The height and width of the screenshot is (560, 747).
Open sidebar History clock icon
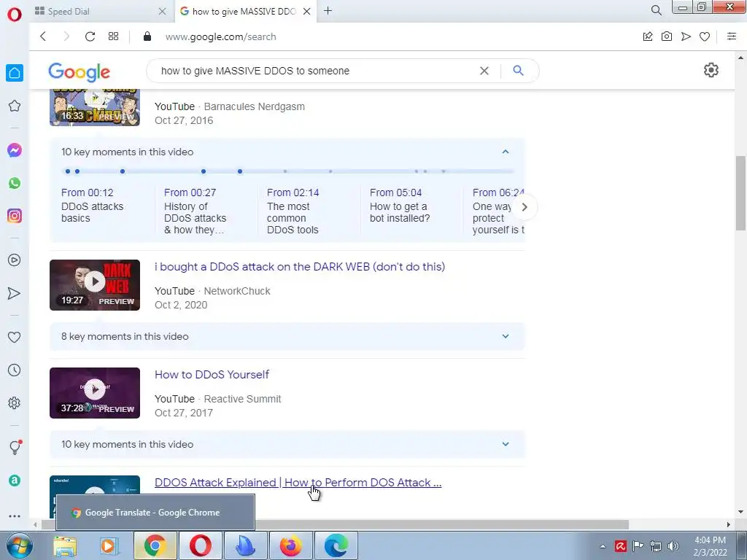[15, 370]
